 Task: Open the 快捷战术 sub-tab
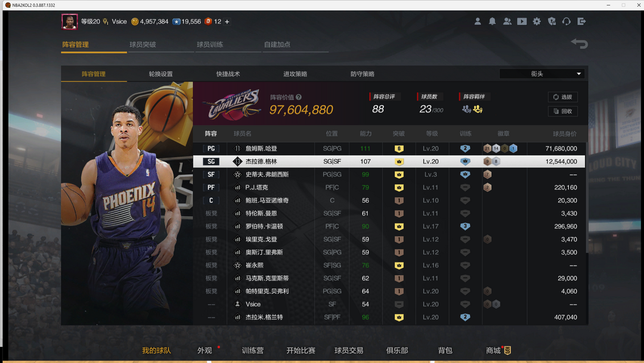pyautogui.click(x=228, y=74)
